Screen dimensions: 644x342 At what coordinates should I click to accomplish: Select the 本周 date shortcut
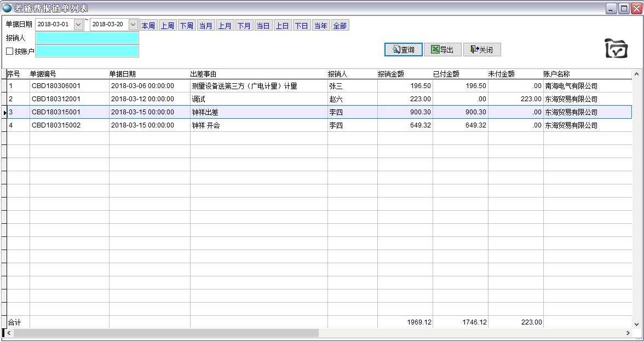(148, 26)
